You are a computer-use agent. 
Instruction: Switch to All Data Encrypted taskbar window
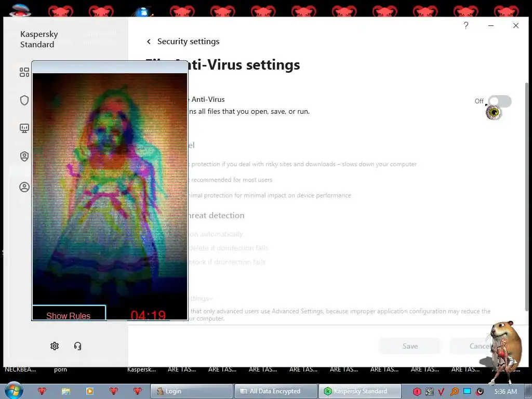click(x=275, y=391)
